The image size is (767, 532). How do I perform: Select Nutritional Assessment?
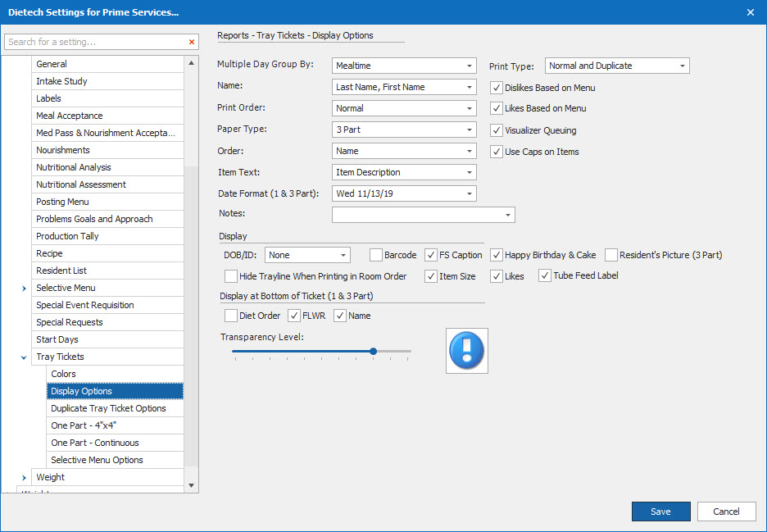107,184
